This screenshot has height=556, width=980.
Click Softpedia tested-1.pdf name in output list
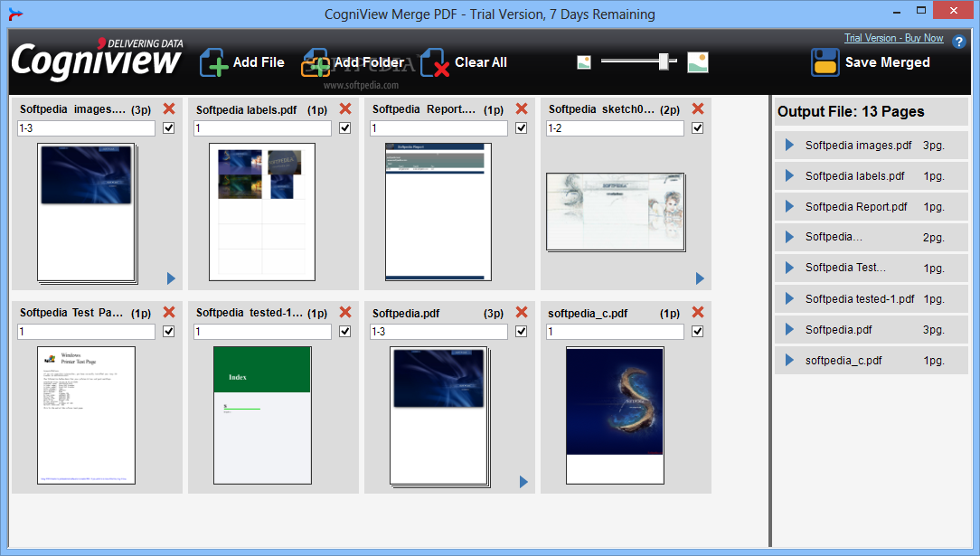[x=860, y=298]
